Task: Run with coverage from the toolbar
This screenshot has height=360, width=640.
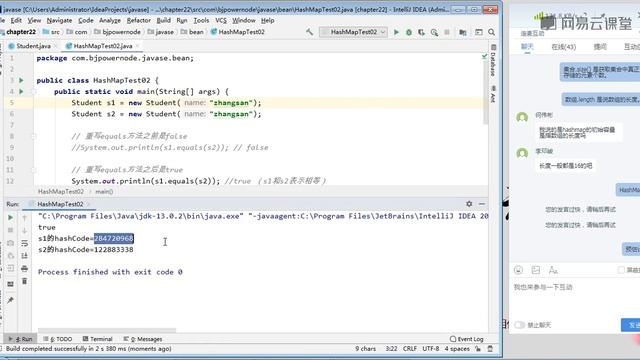Action: 421,32
